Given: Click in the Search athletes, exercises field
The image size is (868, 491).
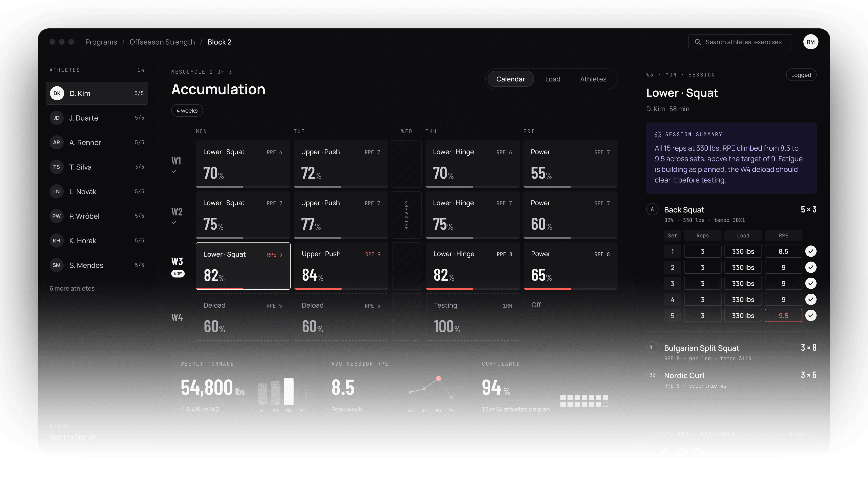Looking at the screenshot, I should [x=740, y=42].
